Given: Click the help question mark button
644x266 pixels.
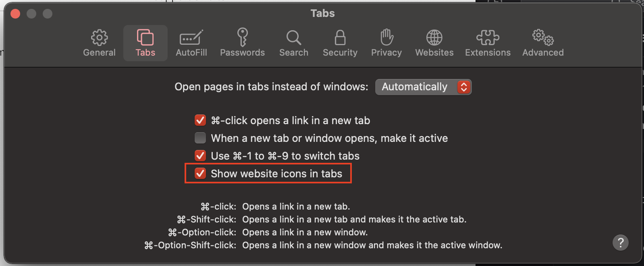Looking at the screenshot, I should (620, 242).
